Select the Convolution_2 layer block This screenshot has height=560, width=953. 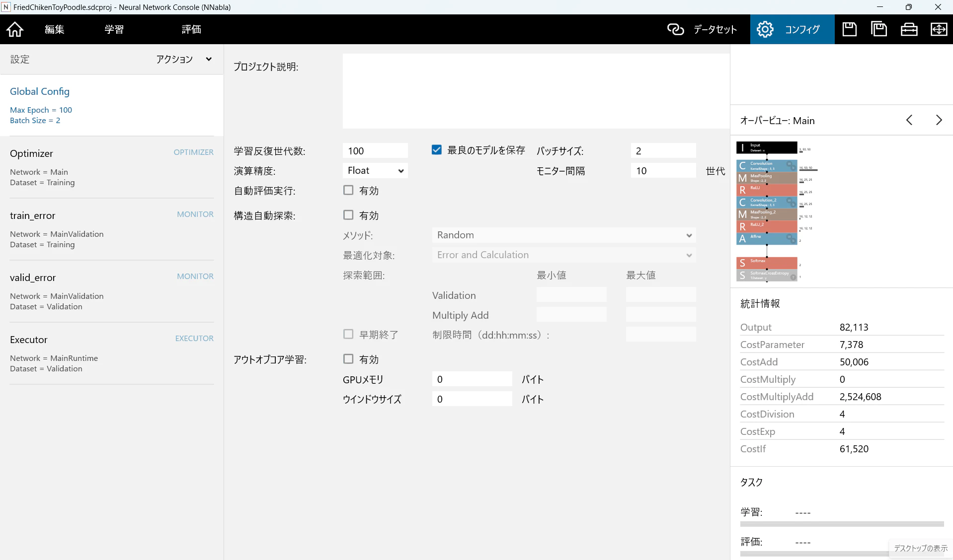coord(767,202)
